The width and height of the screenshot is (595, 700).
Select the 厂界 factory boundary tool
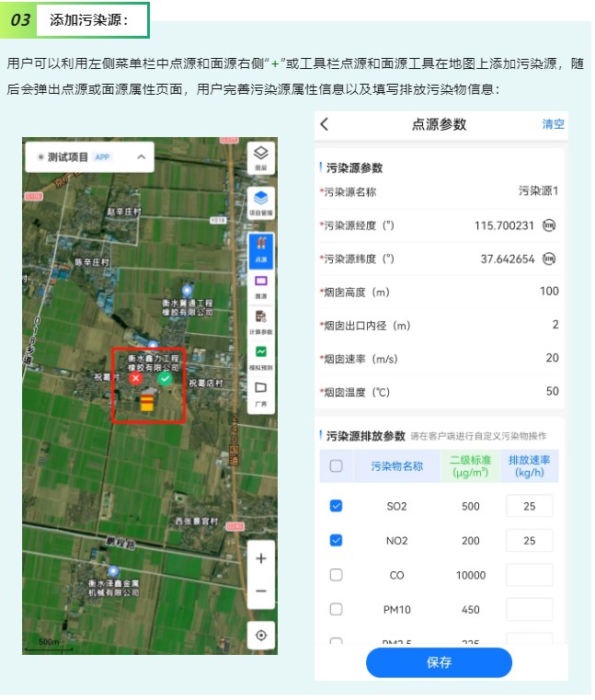(261, 391)
